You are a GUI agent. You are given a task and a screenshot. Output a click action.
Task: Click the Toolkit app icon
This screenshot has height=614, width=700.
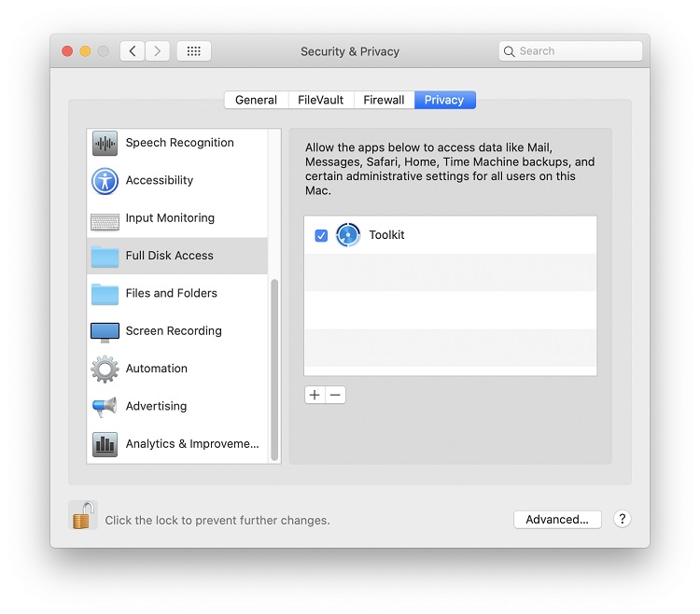(348, 235)
